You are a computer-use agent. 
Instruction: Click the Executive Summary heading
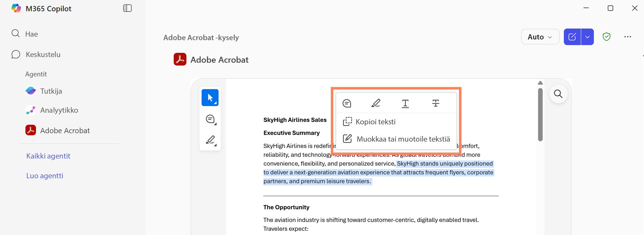click(292, 133)
